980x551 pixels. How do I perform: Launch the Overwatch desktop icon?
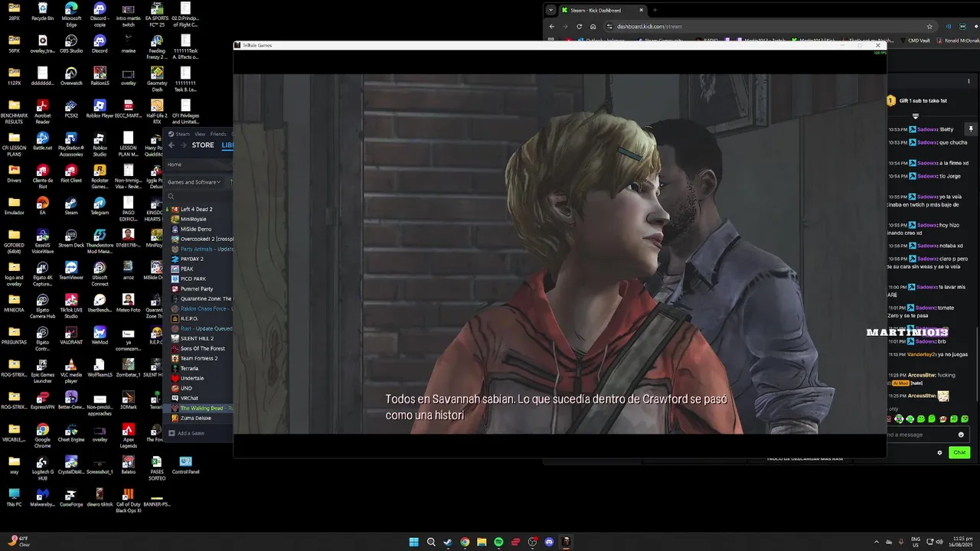[x=71, y=75]
